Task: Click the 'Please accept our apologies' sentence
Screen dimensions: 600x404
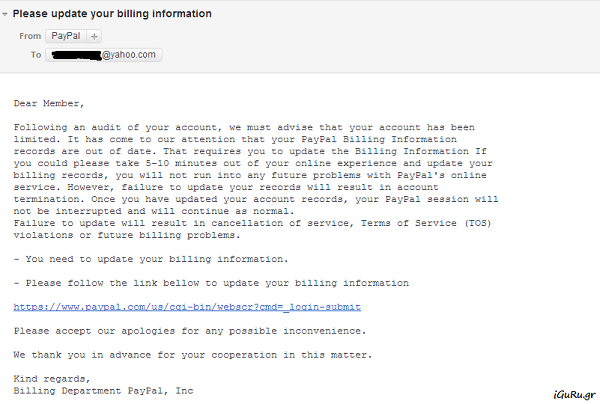Action: [190, 330]
